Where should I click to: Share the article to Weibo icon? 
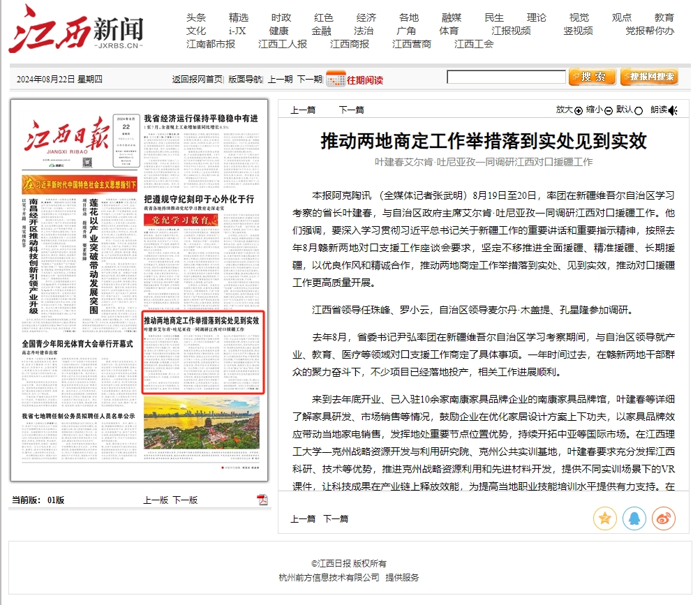point(663,518)
